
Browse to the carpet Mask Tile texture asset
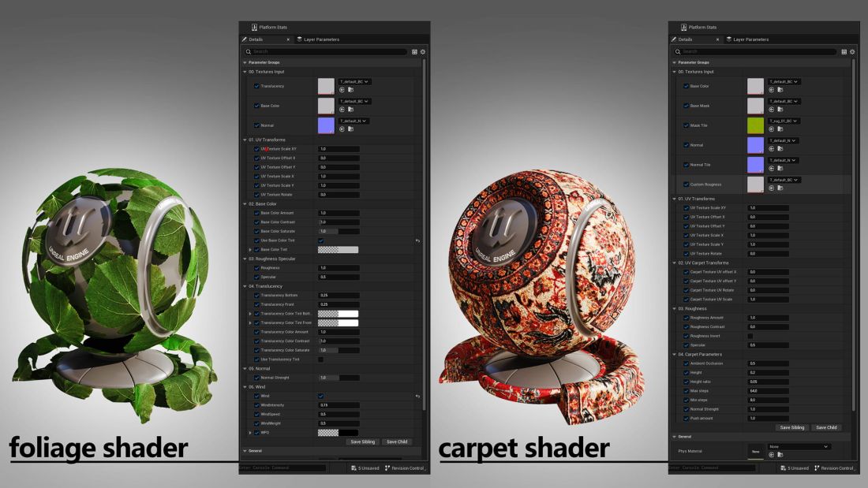[x=780, y=129]
